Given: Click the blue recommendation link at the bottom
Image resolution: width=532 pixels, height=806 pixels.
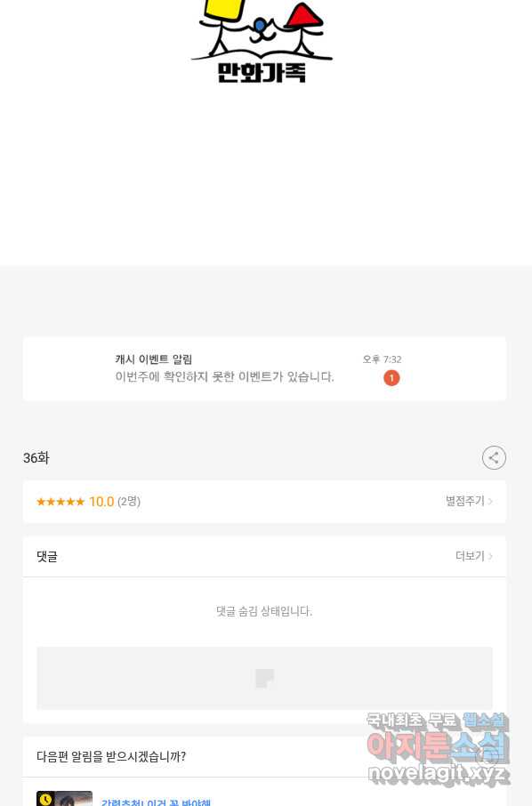Looking at the screenshot, I should 156,802.
